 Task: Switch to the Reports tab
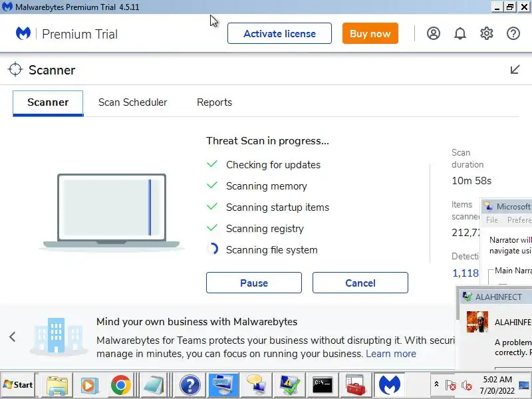click(x=214, y=102)
